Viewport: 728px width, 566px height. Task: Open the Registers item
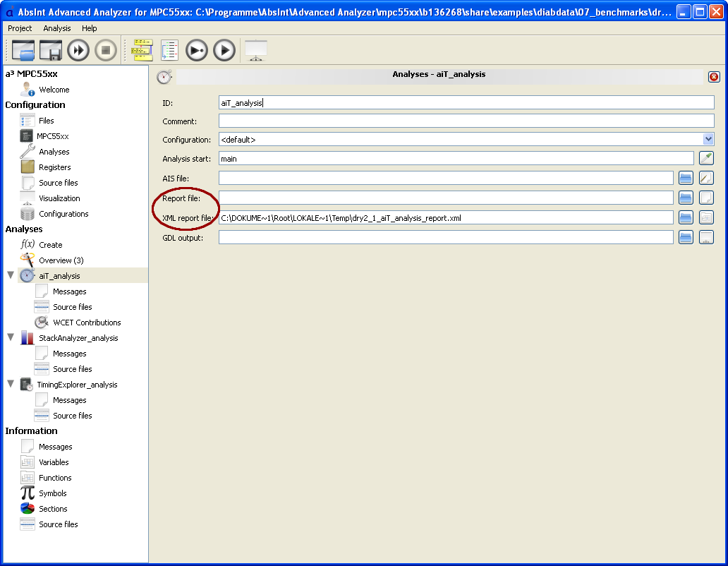pyautogui.click(x=45, y=167)
